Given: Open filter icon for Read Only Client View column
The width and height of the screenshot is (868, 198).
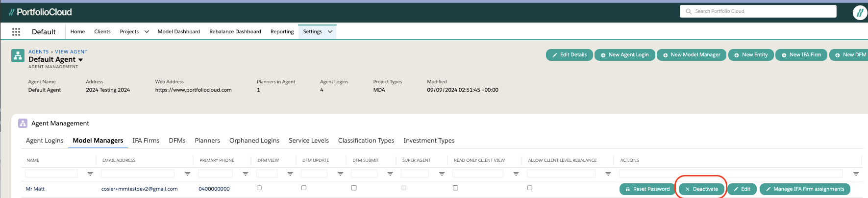Looking at the screenshot, I should tap(516, 174).
